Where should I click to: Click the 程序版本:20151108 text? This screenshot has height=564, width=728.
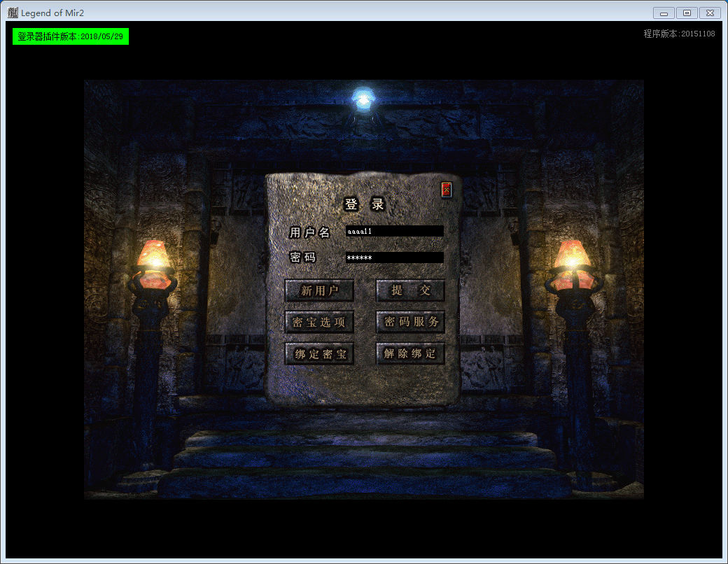pyautogui.click(x=679, y=34)
